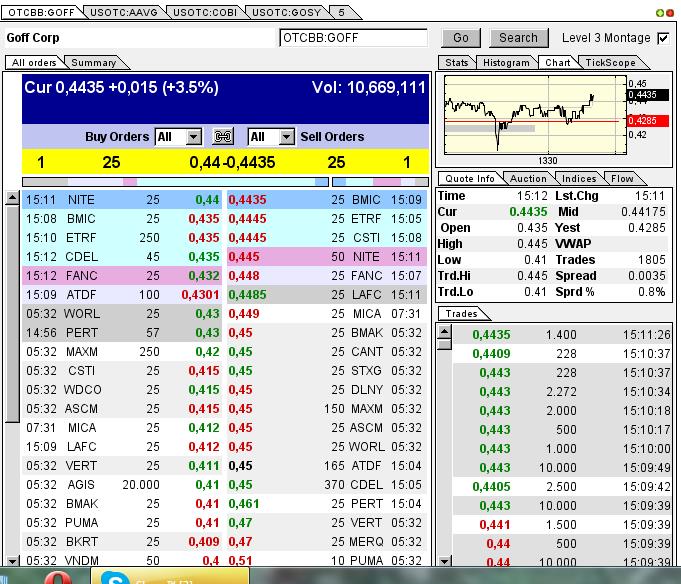
Task: Click the Search button
Action: pyautogui.click(x=518, y=38)
